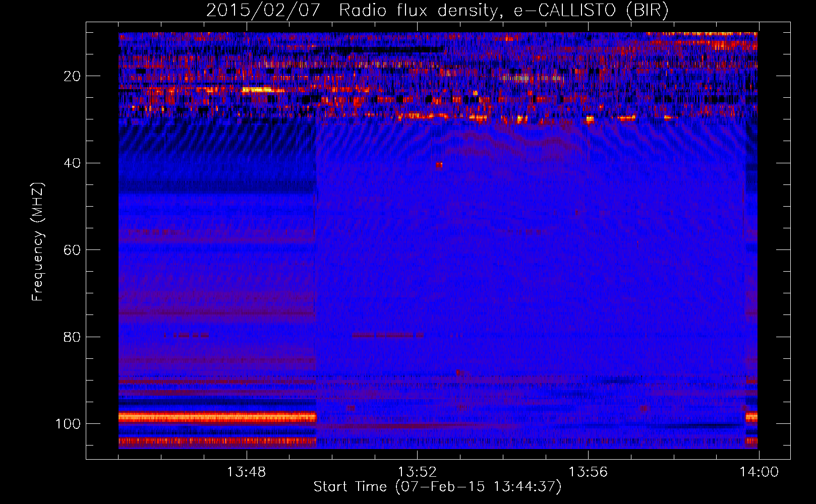Image resolution: width=816 pixels, height=504 pixels.
Task: Click the 'Start Time (07-Feb-15 13:44:37)' label
Action: (437, 487)
